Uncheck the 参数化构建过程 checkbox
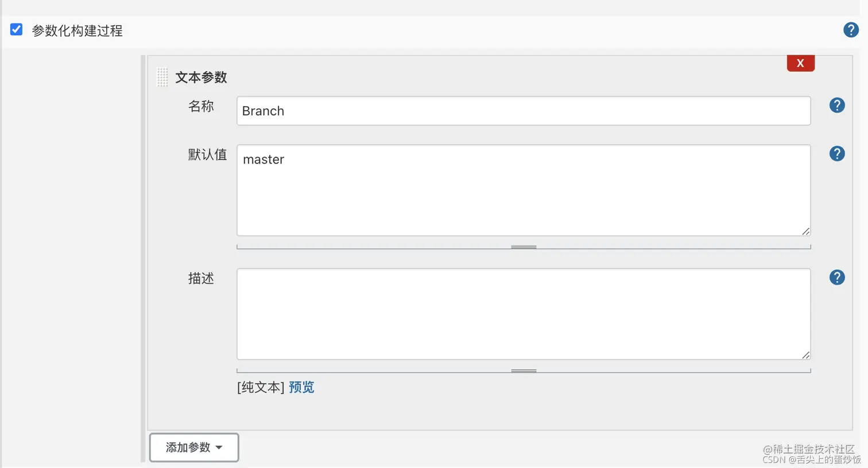 (x=17, y=30)
